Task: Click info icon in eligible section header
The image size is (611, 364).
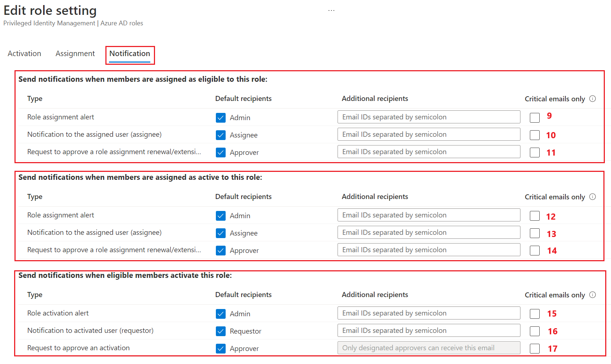Action: (593, 99)
